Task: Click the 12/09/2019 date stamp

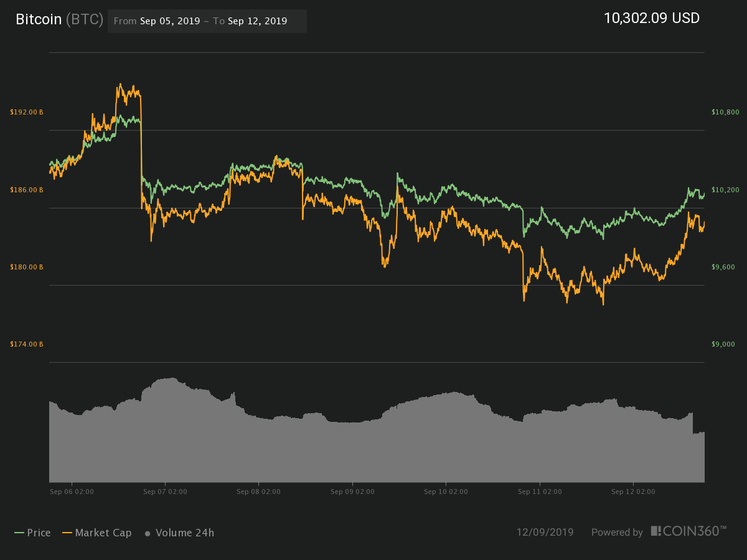Action: point(545,533)
